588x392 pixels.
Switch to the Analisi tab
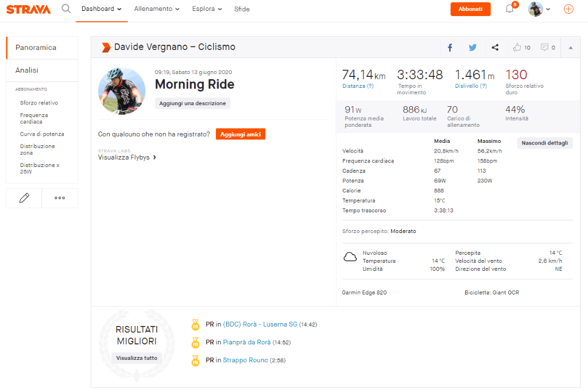[28, 70]
